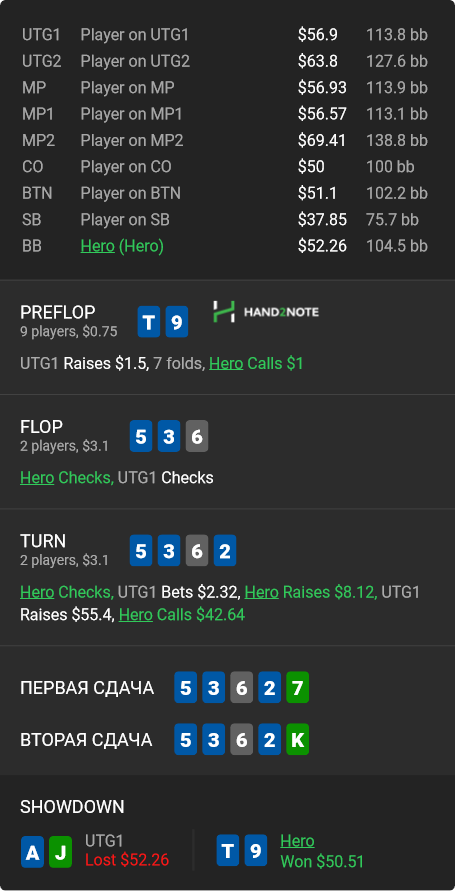This screenshot has width=455, height=891.
Task: Click the Hand2Note logo
Action: [265, 311]
